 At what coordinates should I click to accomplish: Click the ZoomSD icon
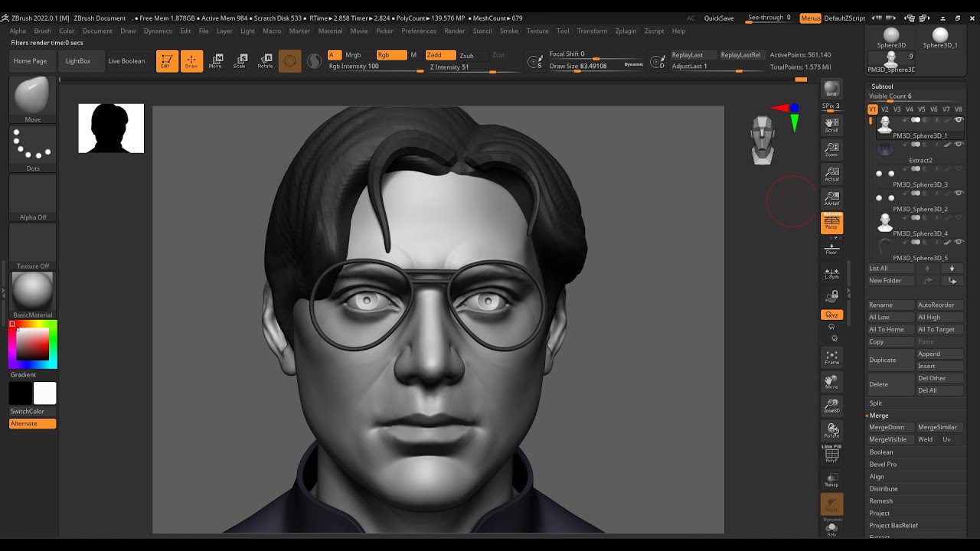click(831, 406)
